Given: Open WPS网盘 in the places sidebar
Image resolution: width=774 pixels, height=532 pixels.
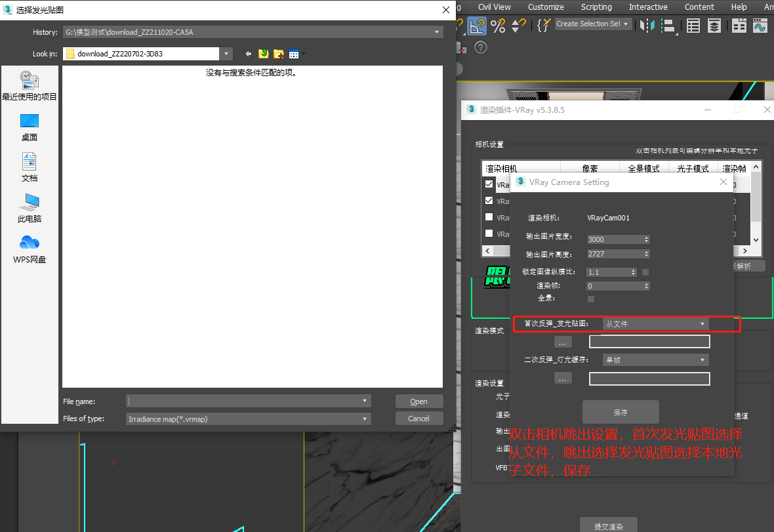Looking at the screenshot, I should click(30, 249).
